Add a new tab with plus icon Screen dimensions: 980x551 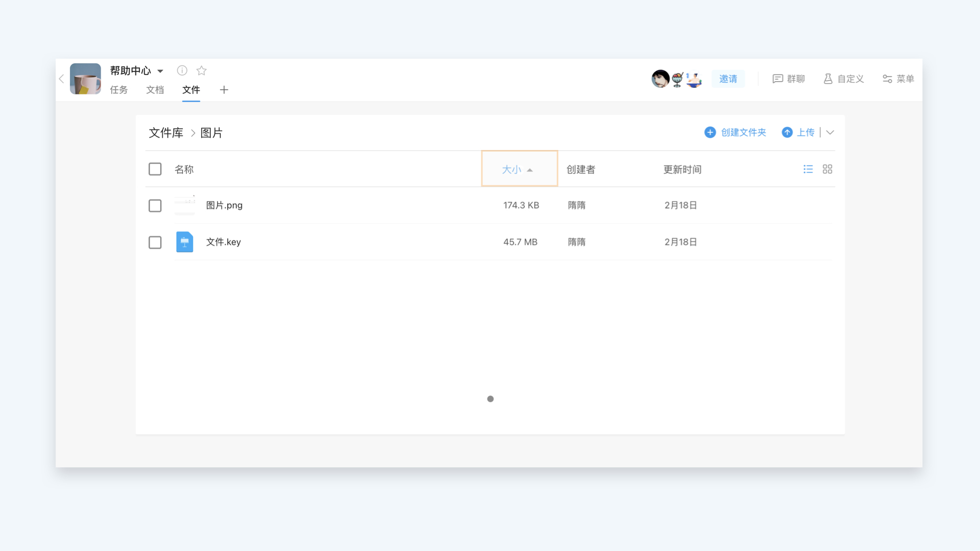[x=224, y=90]
